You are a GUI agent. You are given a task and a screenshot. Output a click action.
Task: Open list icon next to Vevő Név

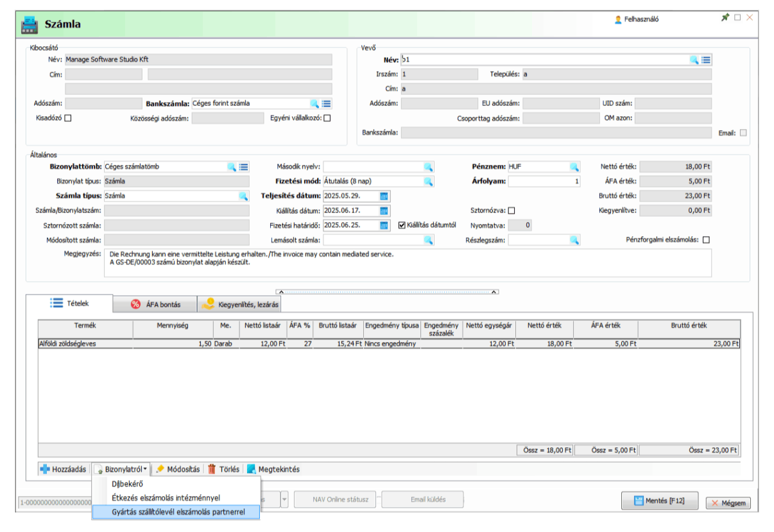(x=706, y=60)
